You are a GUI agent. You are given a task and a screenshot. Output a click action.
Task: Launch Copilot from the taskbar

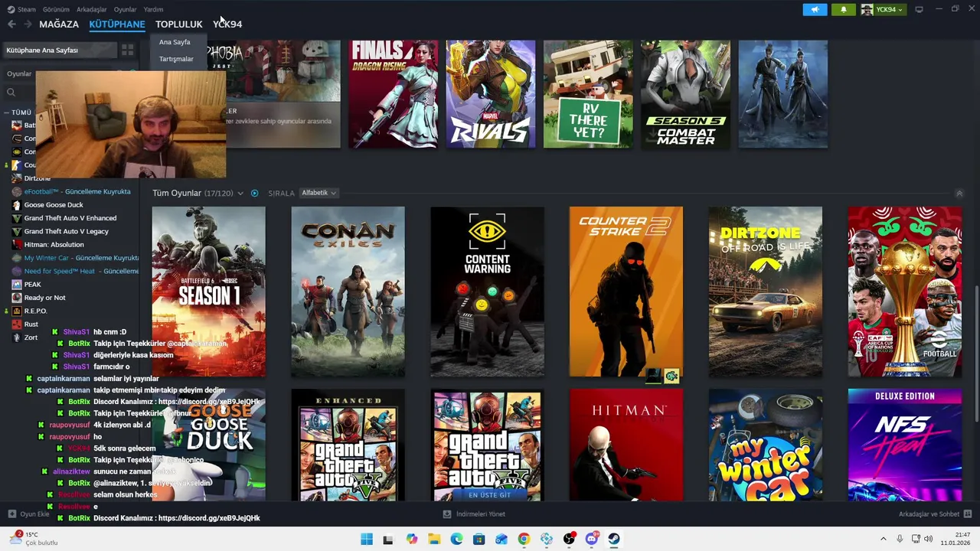click(412, 539)
